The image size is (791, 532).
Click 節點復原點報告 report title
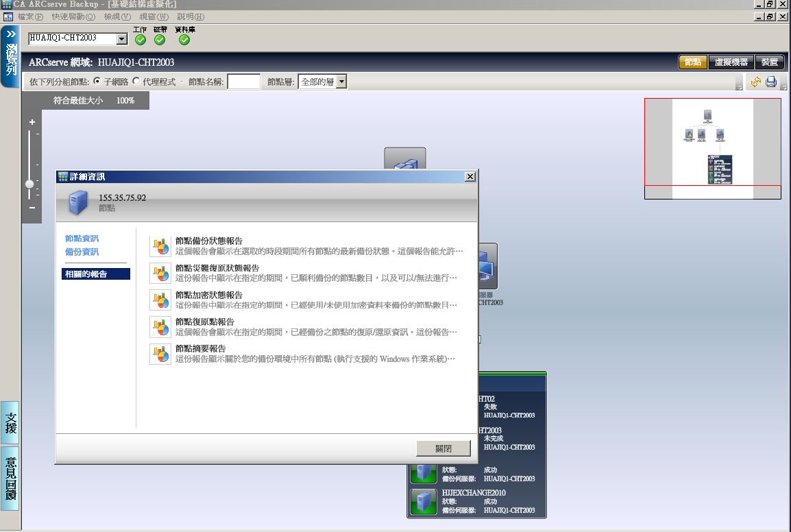[x=205, y=322]
